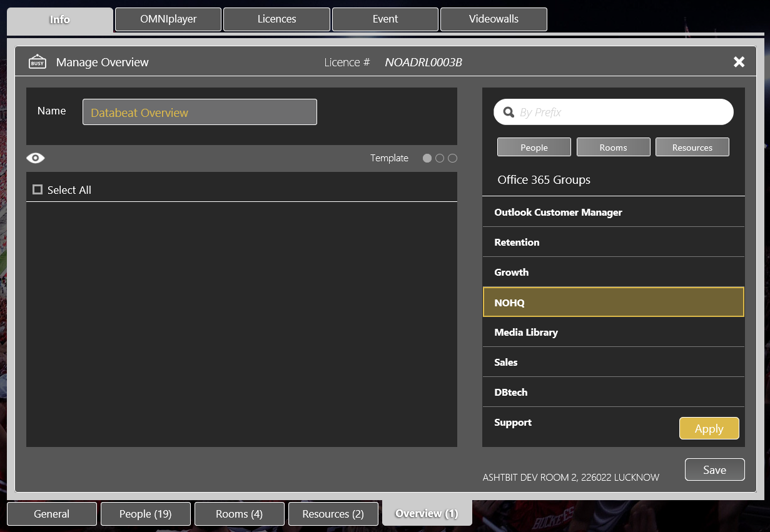Select the Overview (1) tab
The image size is (770, 532).
tap(427, 513)
